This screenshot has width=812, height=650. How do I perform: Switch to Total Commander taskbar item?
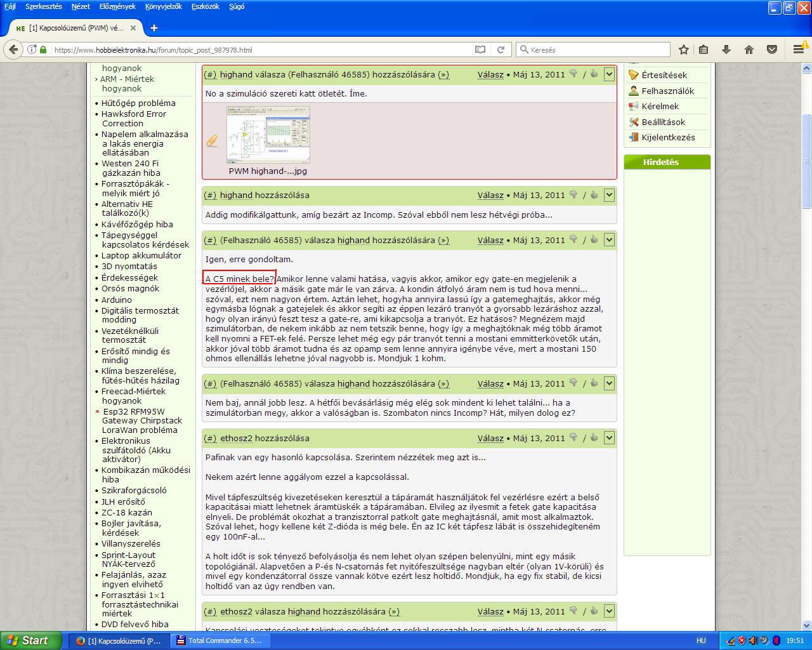tap(219, 640)
